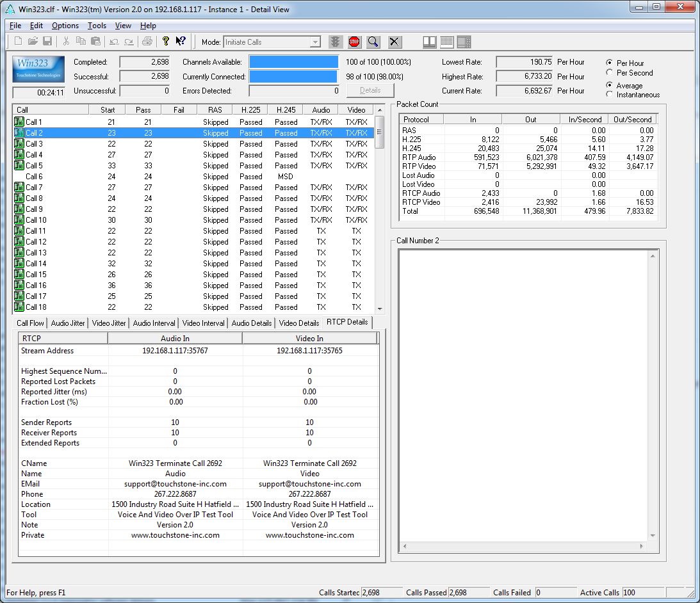Switch to the grid view icon
Image resolution: width=700 pixels, height=603 pixels.
coord(447,42)
